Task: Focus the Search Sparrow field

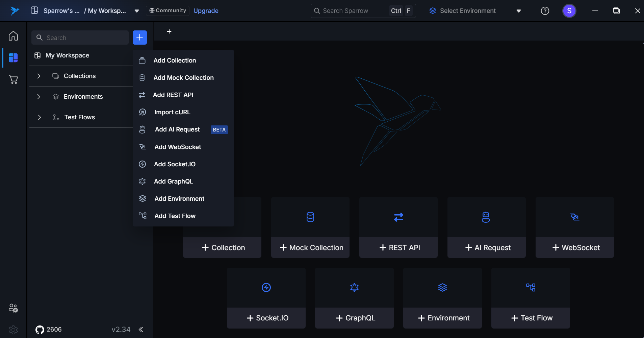Action: pos(351,11)
